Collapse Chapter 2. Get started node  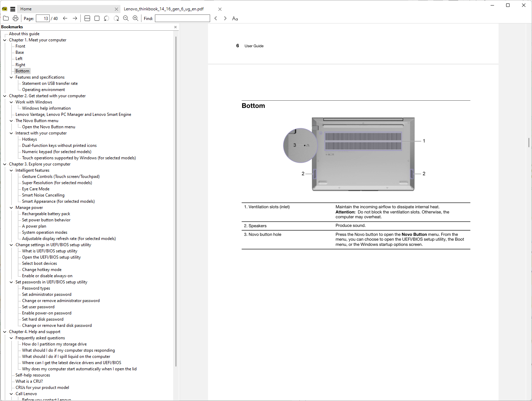click(5, 96)
